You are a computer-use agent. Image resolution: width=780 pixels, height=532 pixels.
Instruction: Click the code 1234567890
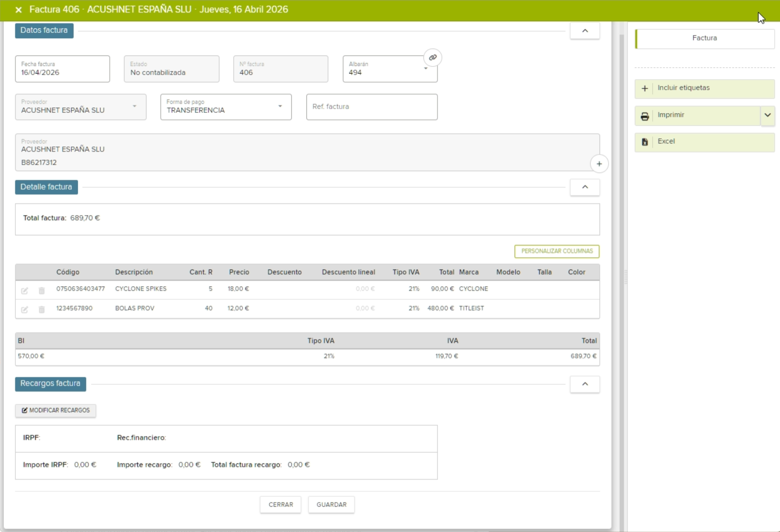pyautogui.click(x=74, y=308)
